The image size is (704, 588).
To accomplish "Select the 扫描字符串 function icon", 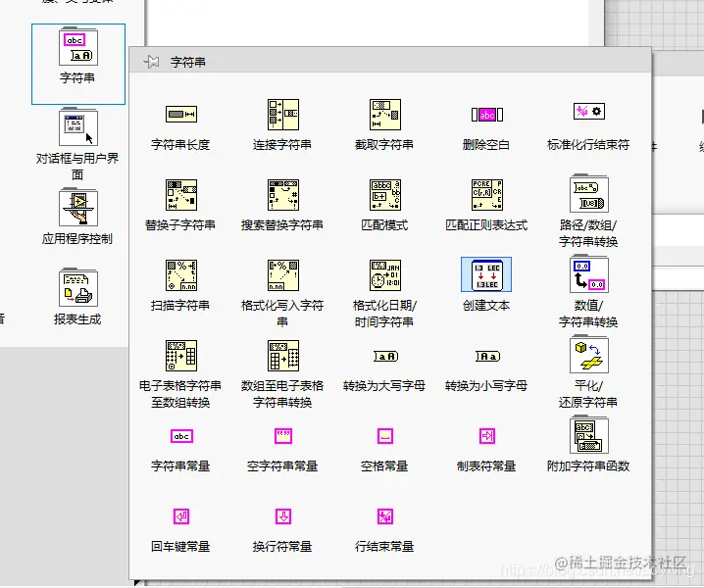I will click(181, 275).
